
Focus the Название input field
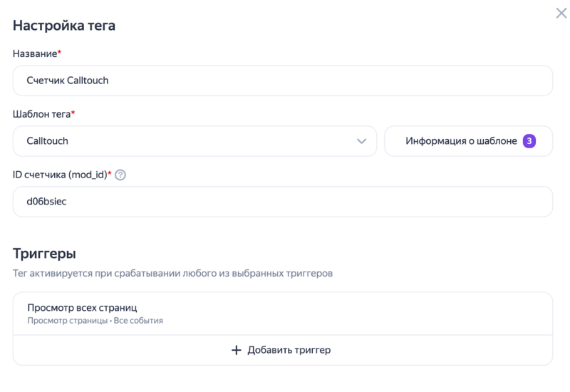(282, 81)
